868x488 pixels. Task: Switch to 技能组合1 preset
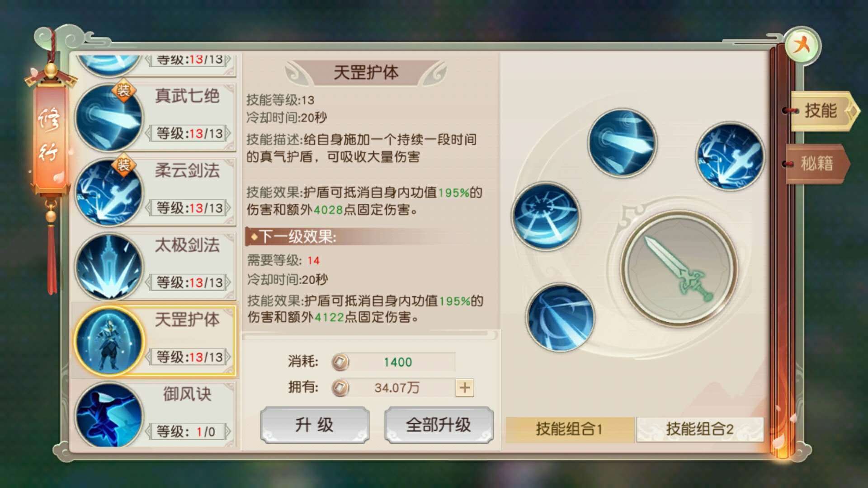pos(570,429)
